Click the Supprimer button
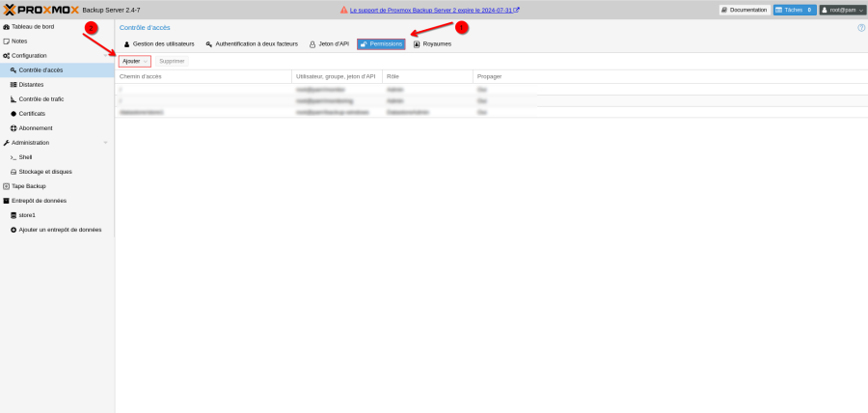 173,61
